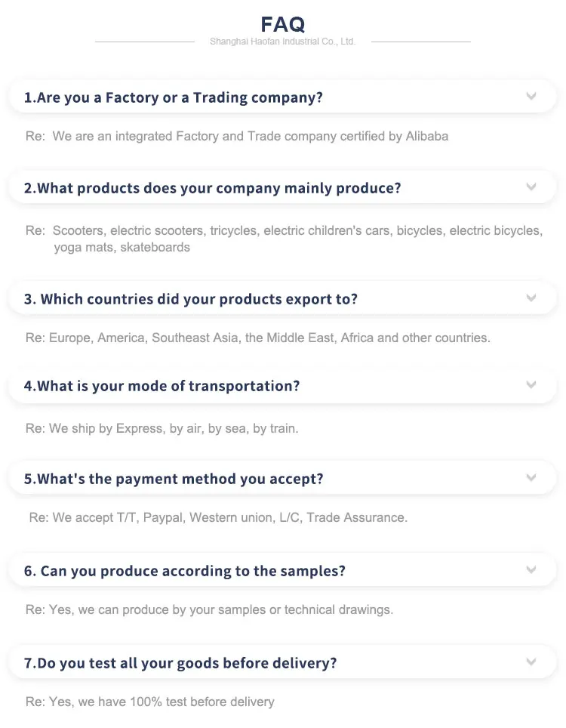Viewport: 566px width, 728px height.
Task: Click the chevron for mode of transportation question
Action: pos(531,385)
